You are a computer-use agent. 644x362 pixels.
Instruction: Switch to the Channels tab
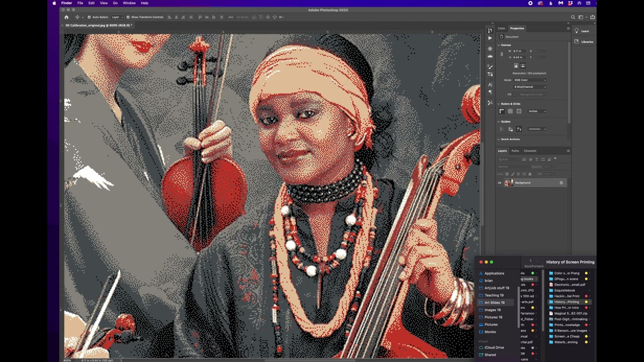[x=530, y=151]
